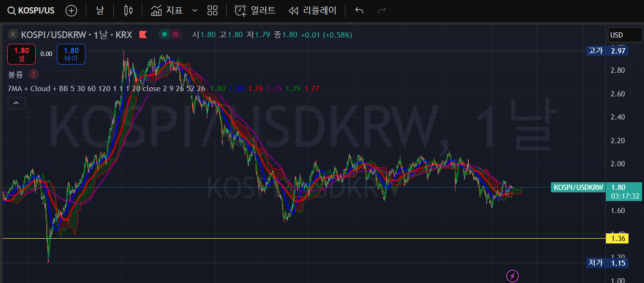Click the red warning icon next to 볼륨

tap(34, 74)
